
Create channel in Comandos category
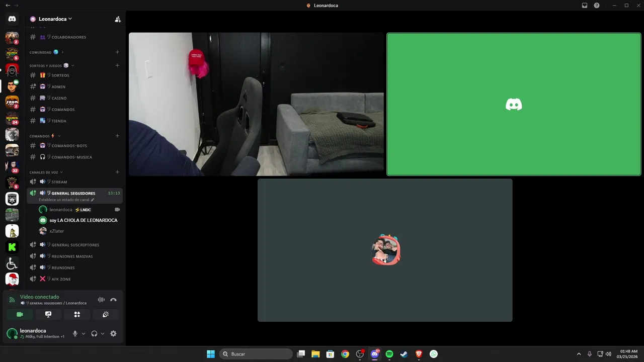coord(117,136)
